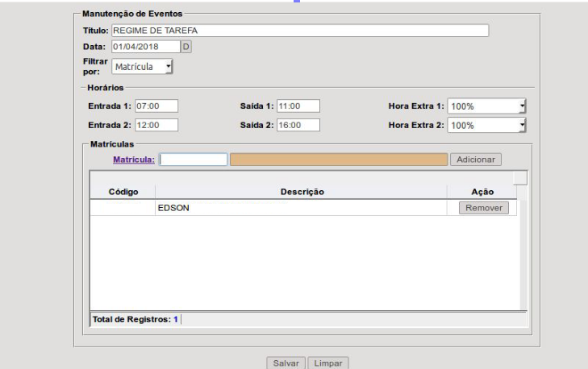
Task: Sort by the Descrição column header
Action: click(302, 192)
